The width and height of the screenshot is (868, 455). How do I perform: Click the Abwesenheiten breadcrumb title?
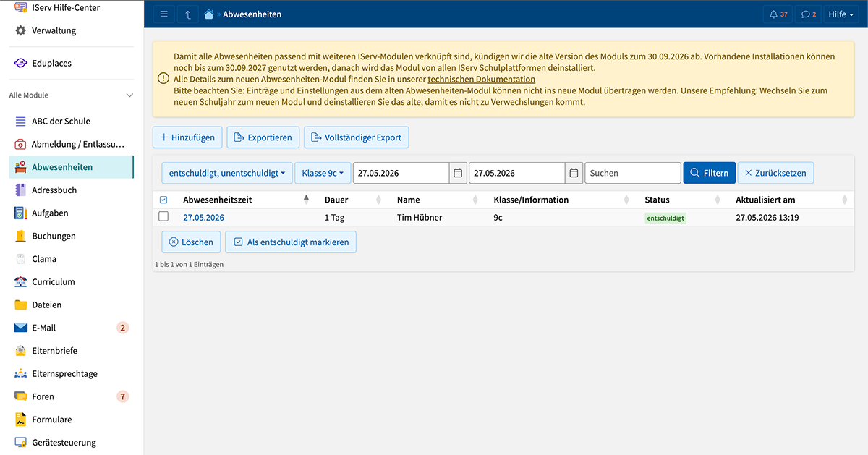click(x=252, y=14)
